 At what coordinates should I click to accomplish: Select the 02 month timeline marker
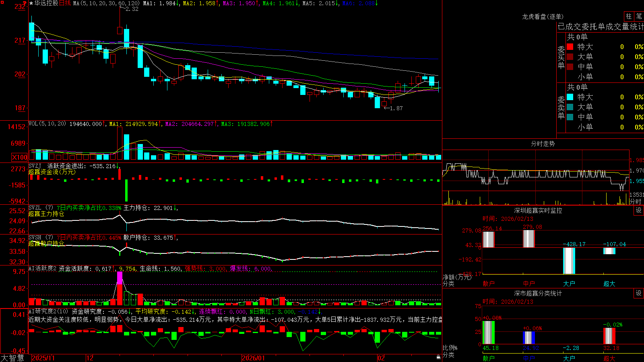[x=381, y=358]
